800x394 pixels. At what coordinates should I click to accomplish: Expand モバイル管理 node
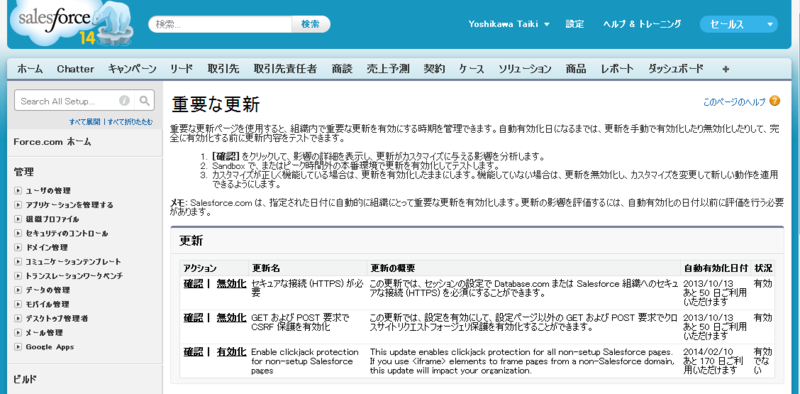point(18,305)
